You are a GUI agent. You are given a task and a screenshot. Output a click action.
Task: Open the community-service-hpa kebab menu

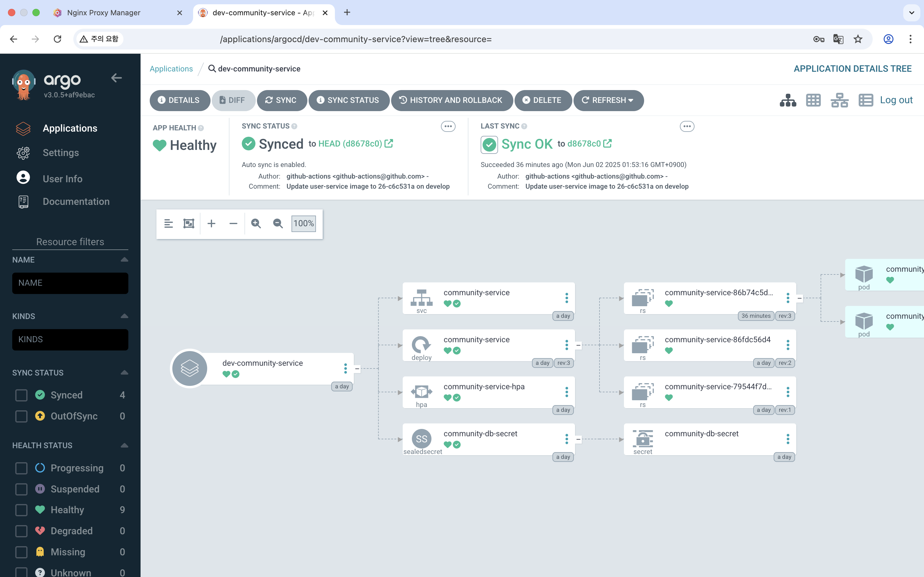pos(566,392)
